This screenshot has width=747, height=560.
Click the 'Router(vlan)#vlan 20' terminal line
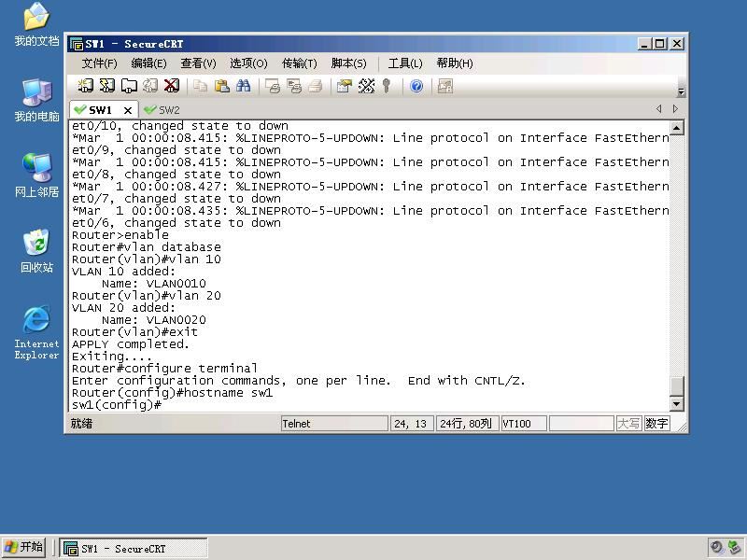[x=147, y=296]
